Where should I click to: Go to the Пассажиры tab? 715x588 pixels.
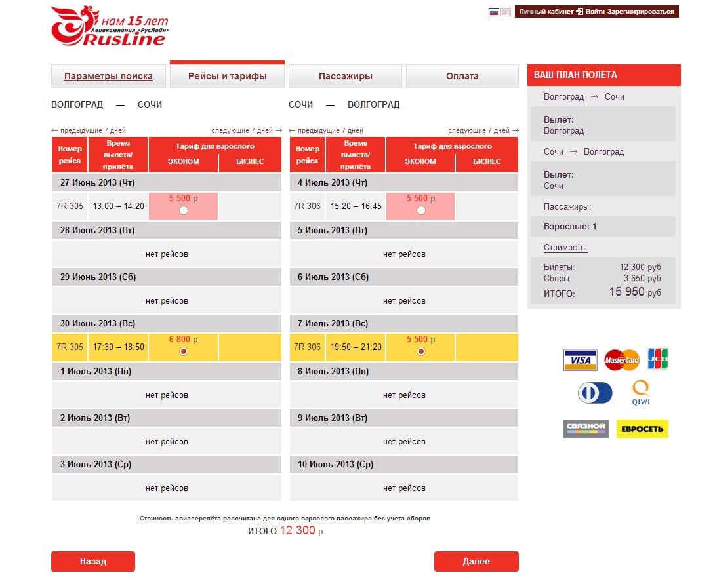coord(345,76)
